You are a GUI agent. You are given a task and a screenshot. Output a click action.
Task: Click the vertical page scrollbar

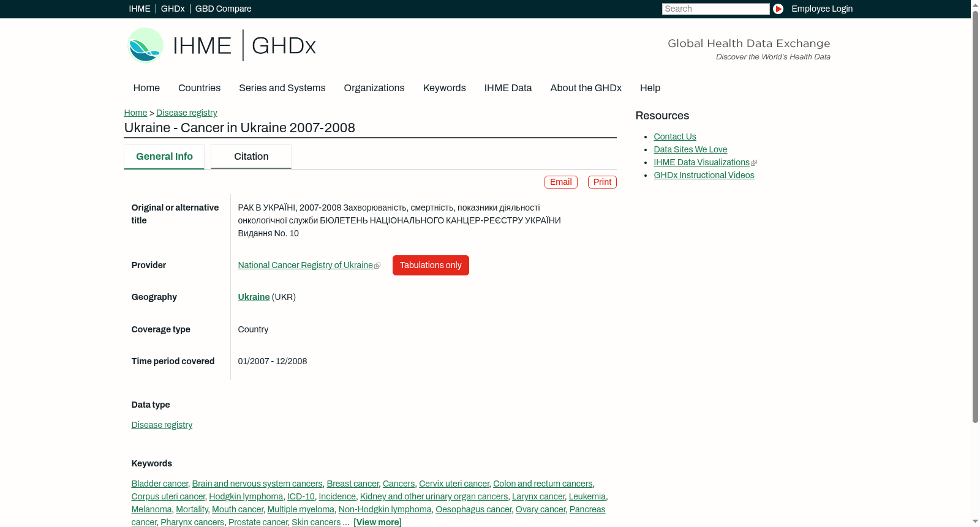tap(975, 215)
